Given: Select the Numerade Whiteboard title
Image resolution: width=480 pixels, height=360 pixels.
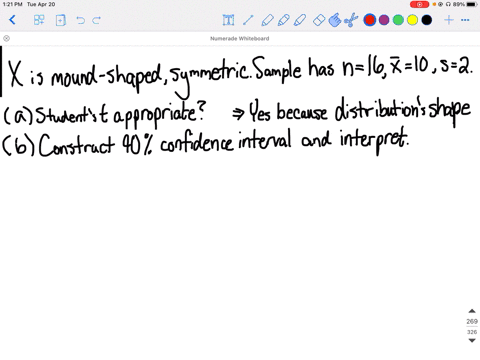Looking at the screenshot, I should tap(240, 38).
